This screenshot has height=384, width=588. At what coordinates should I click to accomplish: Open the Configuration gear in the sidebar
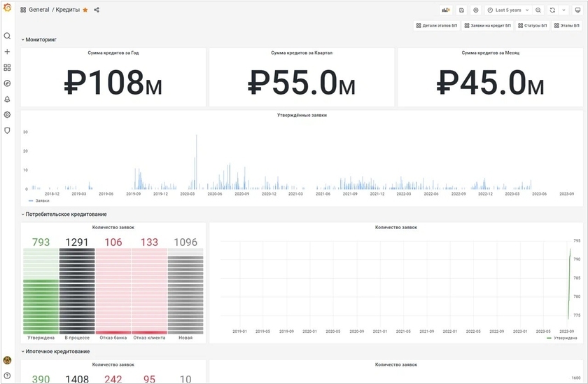click(x=8, y=114)
